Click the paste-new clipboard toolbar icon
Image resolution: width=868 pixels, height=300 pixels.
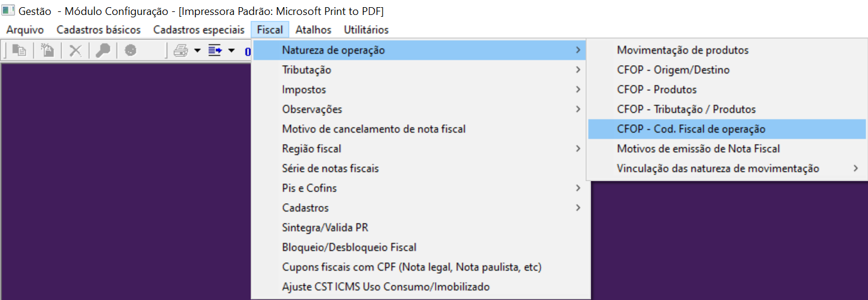click(x=47, y=51)
